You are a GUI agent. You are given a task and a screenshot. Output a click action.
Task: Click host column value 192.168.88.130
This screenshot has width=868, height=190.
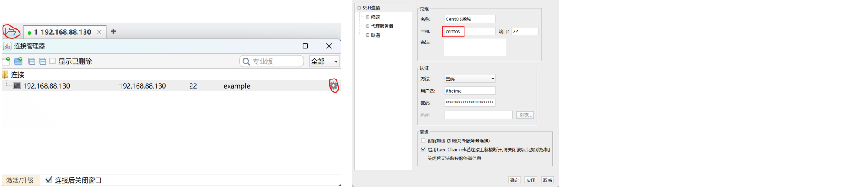pos(142,86)
